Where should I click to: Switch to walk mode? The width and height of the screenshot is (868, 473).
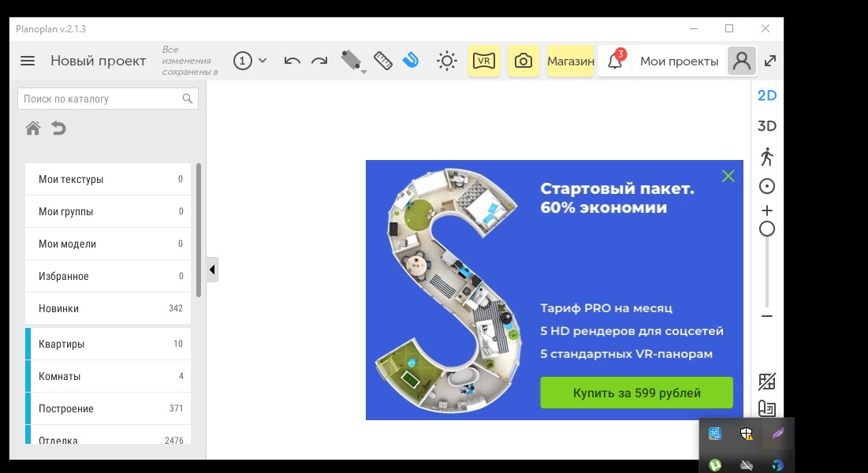767,157
